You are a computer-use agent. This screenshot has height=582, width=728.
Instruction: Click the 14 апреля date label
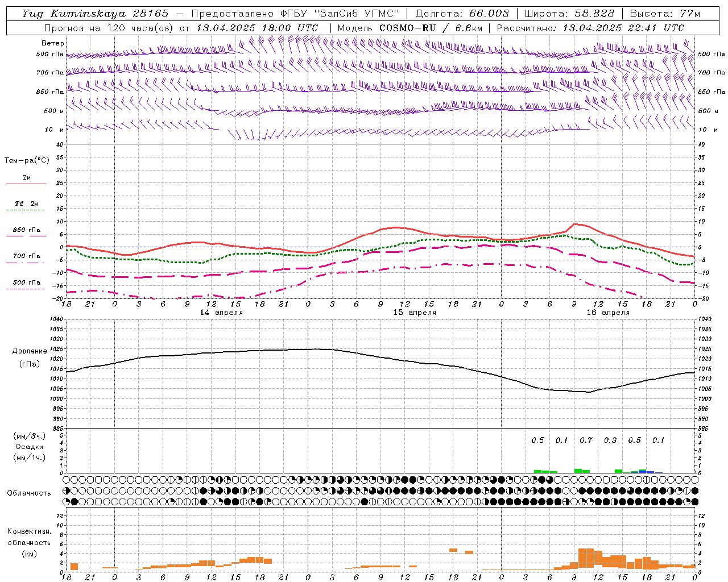point(221,313)
